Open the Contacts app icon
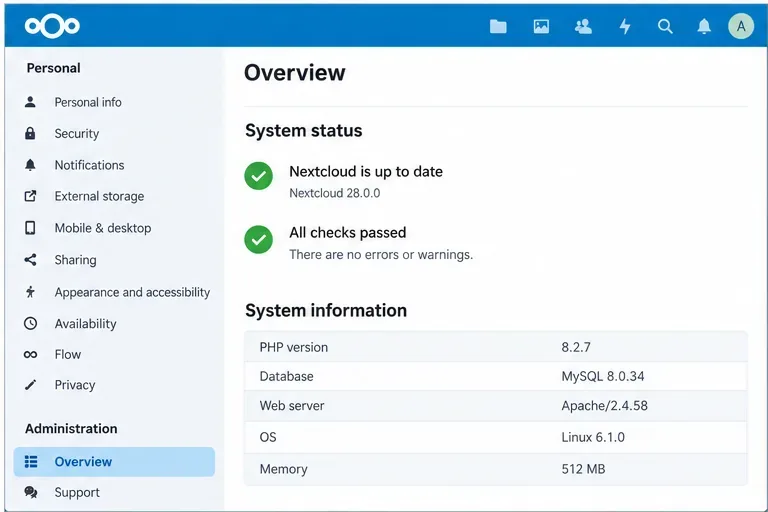 pyautogui.click(x=583, y=26)
